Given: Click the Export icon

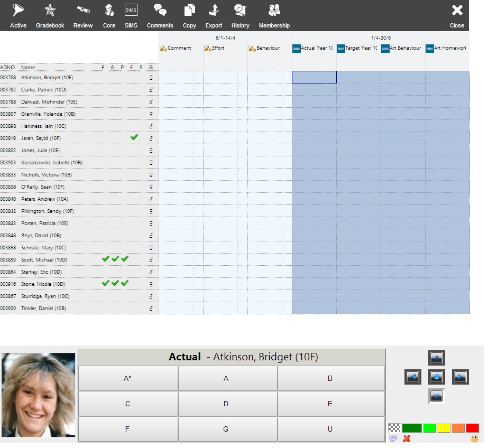Looking at the screenshot, I should [x=214, y=16].
